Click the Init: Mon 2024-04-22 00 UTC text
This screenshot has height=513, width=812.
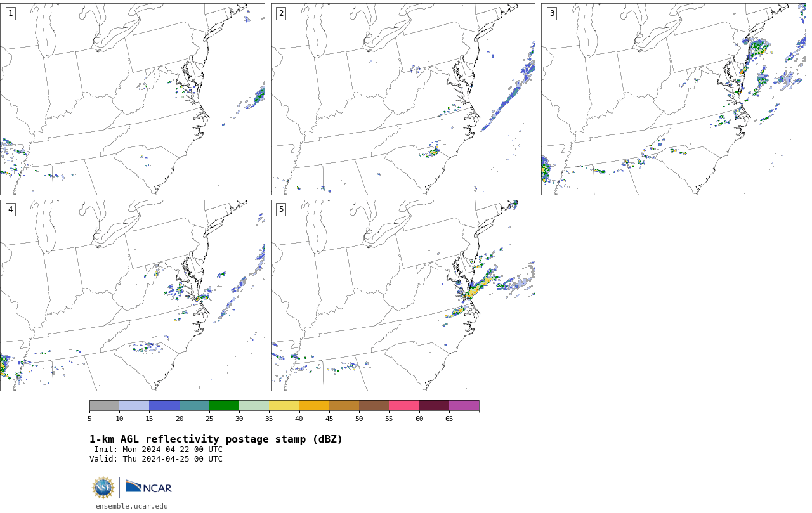159,450
